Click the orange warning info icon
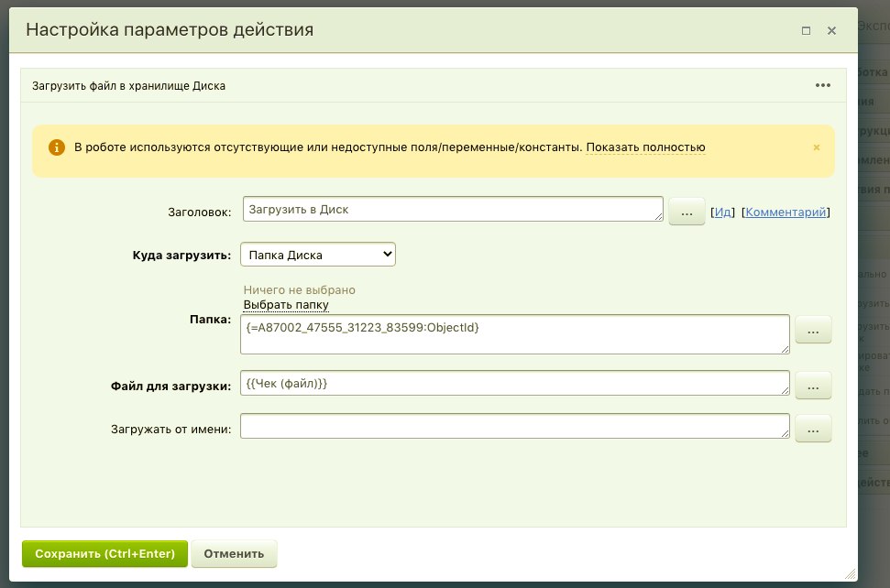The height and width of the screenshot is (588, 890). pyautogui.click(x=57, y=147)
